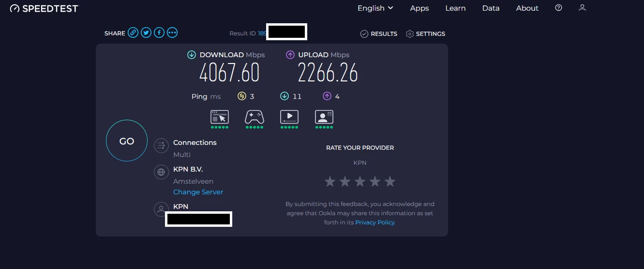Copy result link via share link icon
Viewport: 644px width, 269px height.
(133, 33)
